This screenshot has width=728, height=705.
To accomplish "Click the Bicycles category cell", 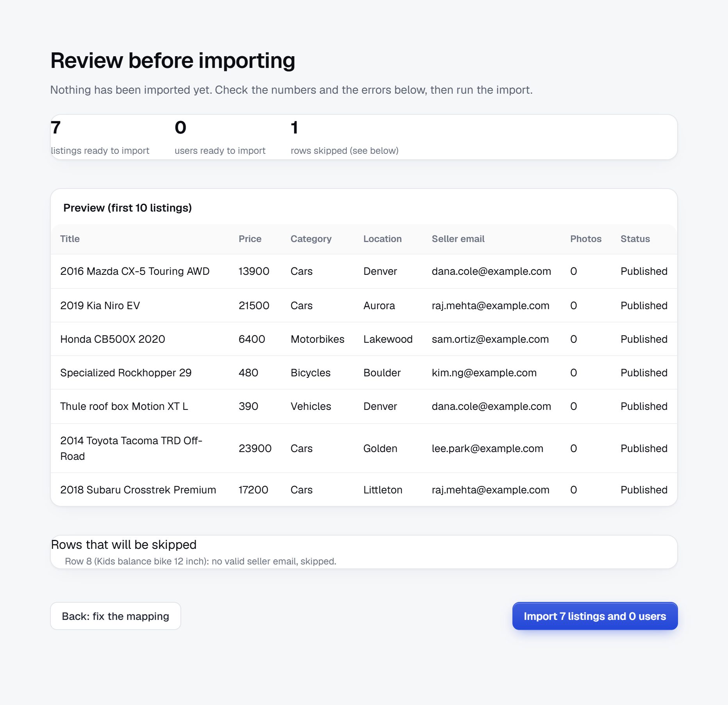I will (x=310, y=373).
